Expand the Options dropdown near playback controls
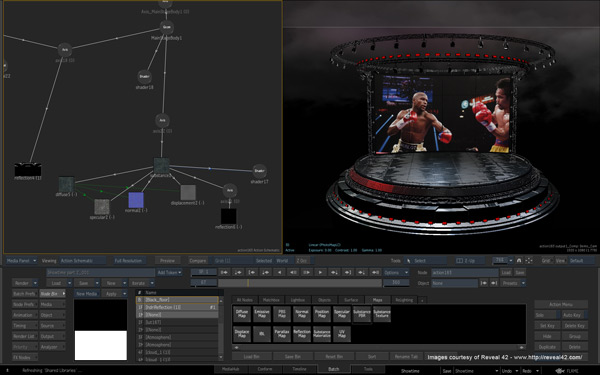Viewport: 600px width, 375px height. pyautogui.click(x=396, y=272)
